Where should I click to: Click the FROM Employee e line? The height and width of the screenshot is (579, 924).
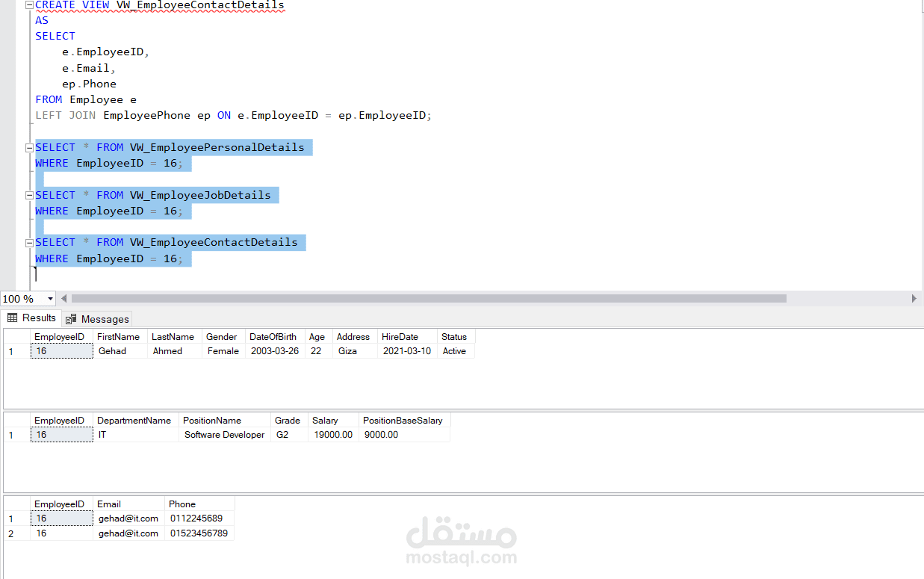pyautogui.click(x=86, y=99)
